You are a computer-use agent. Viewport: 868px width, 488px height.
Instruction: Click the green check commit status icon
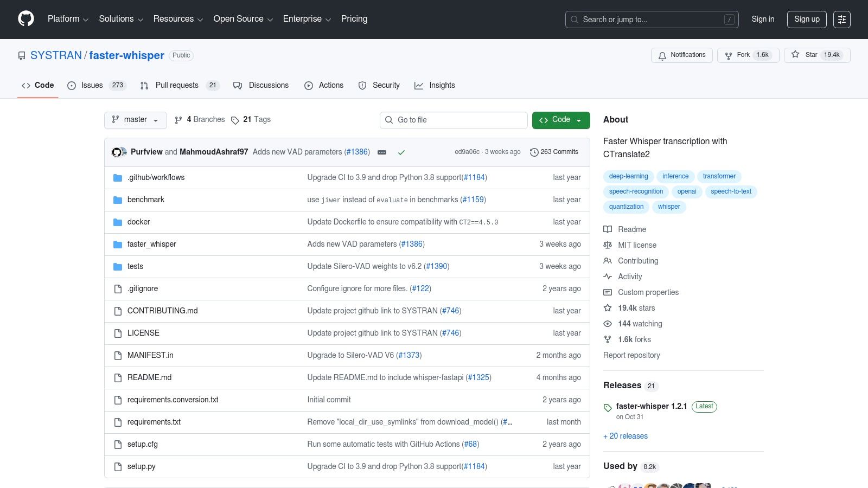pyautogui.click(x=401, y=152)
